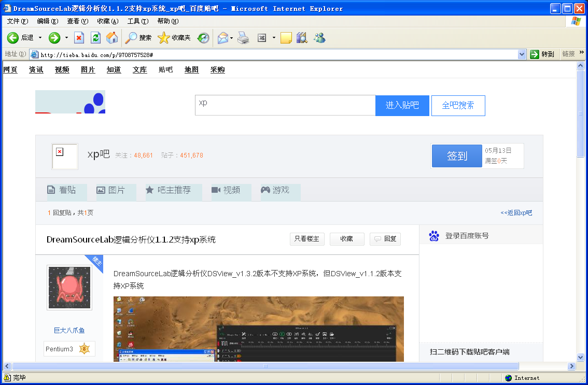Open the 资讯 link
The width and height of the screenshot is (588, 385).
(36, 70)
